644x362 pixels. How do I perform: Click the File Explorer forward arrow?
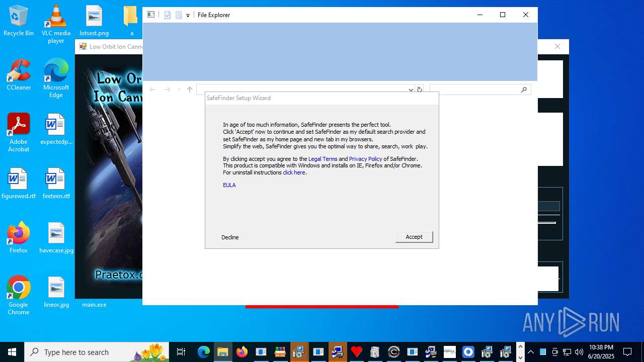pyautogui.click(x=168, y=89)
